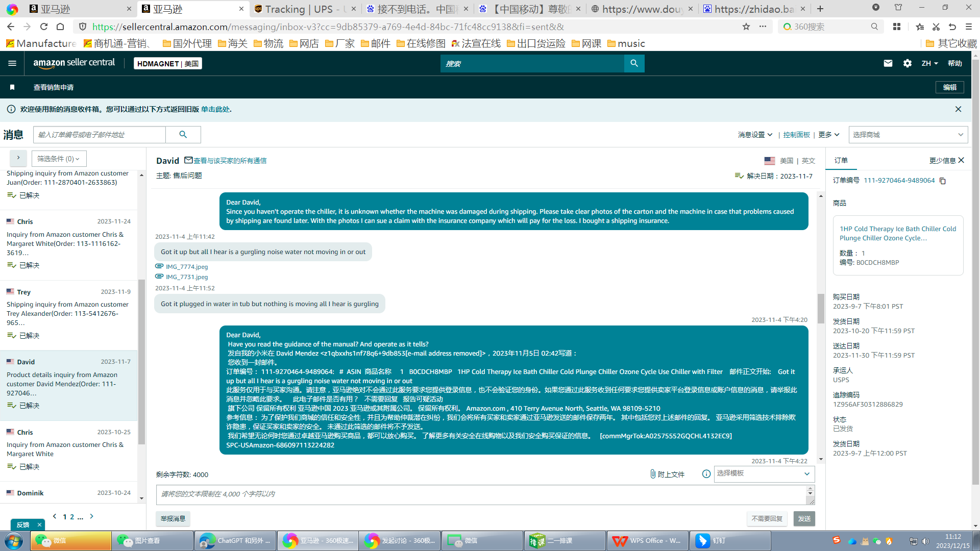The width and height of the screenshot is (980, 551).
Task: Open HDMAGNET | 美国 account switcher
Action: 167,63
